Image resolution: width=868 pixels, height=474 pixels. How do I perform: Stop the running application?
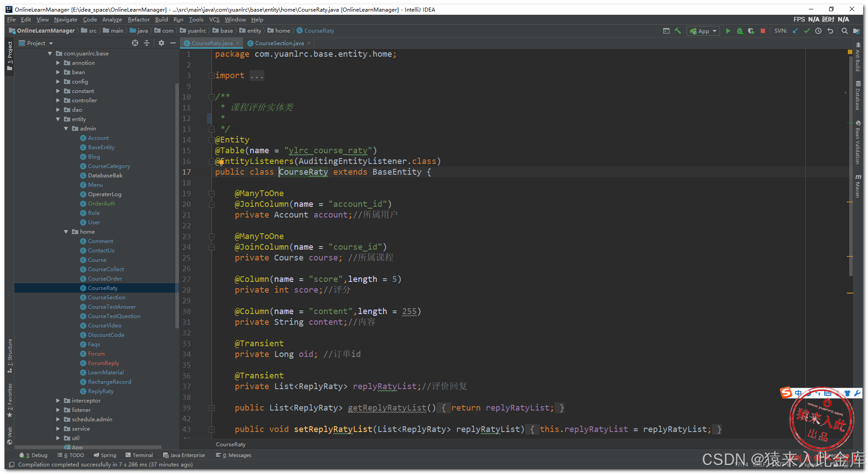click(x=763, y=31)
